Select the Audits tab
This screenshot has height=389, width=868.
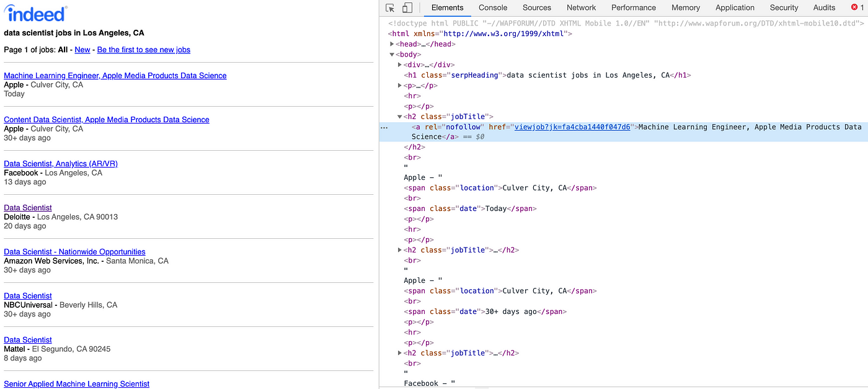pyautogui.click(x=824, y=8)
